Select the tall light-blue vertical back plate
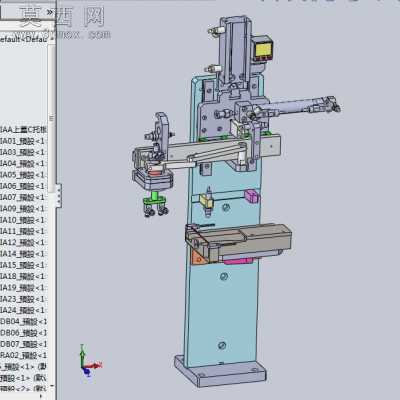The image size is (400, 400). [x=223, y=307]
